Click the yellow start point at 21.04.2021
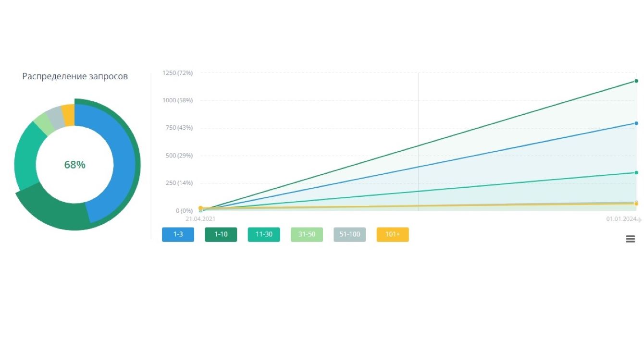Screen dimensions: 644x338 coord(200,208)
